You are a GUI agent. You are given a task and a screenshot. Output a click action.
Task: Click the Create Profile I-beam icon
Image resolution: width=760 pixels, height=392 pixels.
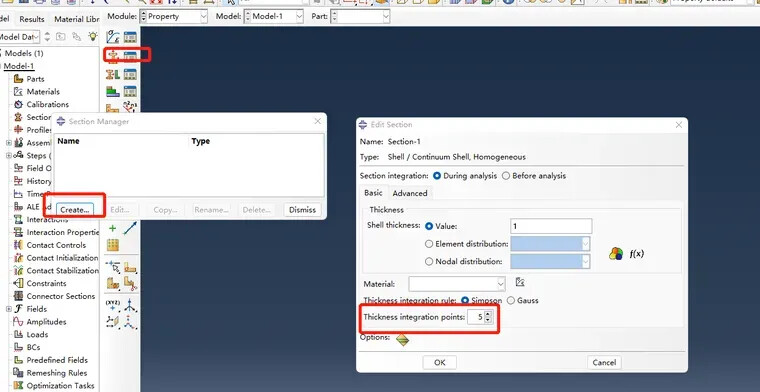pos(113,74)
